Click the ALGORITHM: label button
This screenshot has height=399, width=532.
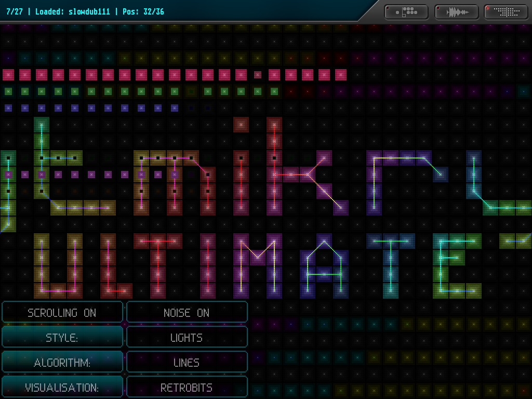62,362
